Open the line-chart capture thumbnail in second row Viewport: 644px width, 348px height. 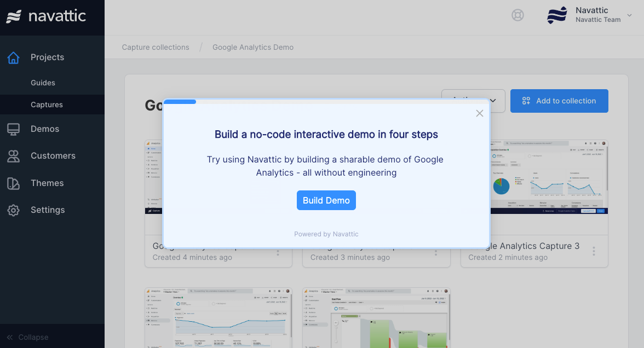pos(219,318)
